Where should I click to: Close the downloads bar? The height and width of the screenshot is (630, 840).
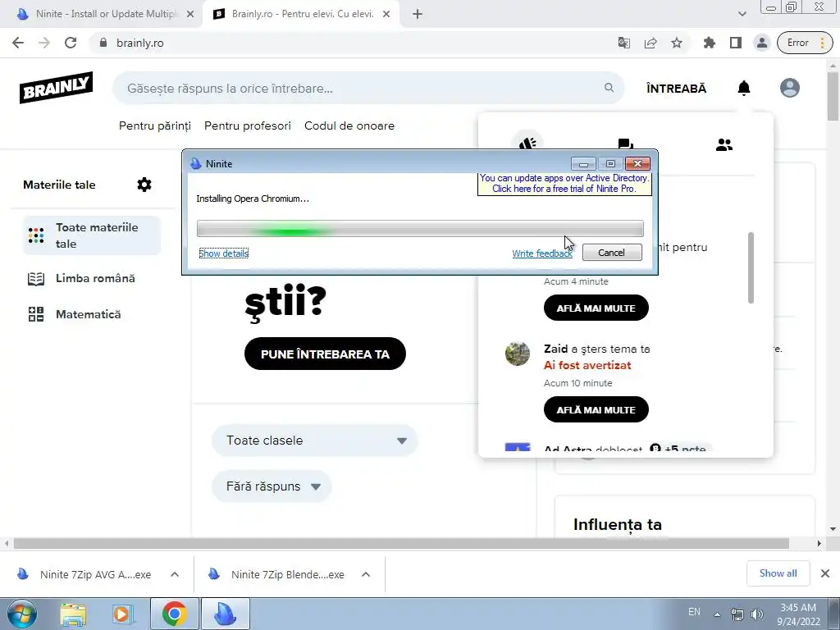point(825,573)
